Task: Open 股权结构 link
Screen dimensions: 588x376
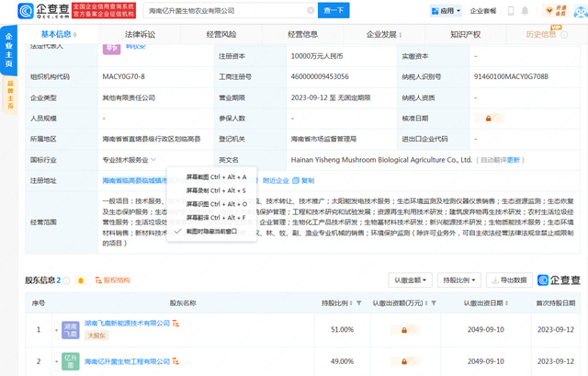Action: coord(112,280)
